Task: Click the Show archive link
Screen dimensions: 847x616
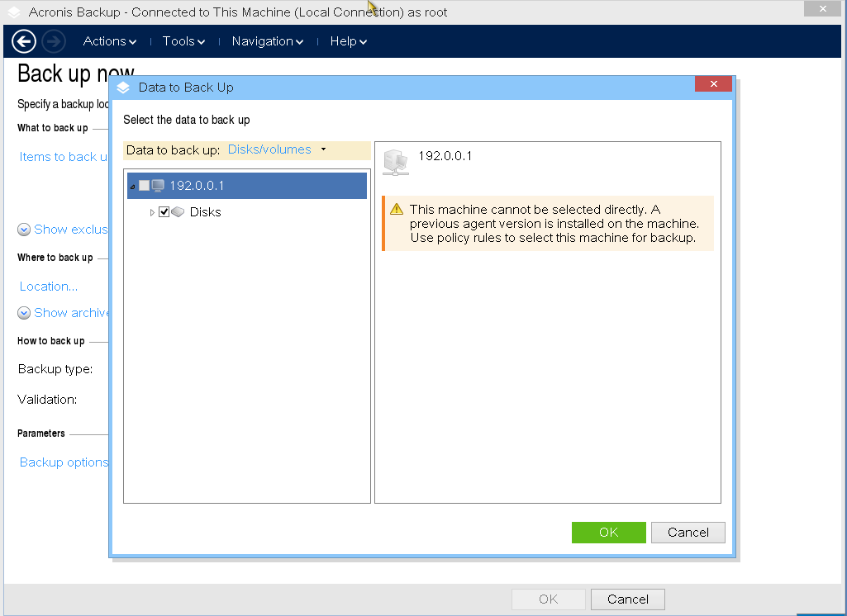Action: [x=71, y=313]
